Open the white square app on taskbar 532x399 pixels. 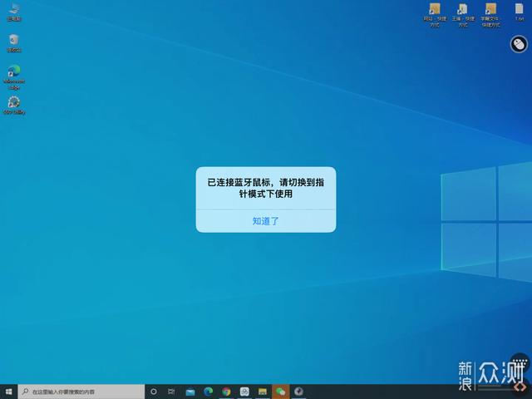pos(244,392)
